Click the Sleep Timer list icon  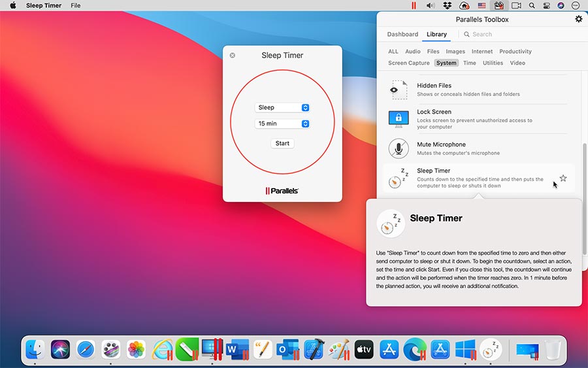click(x=399, y=178)
